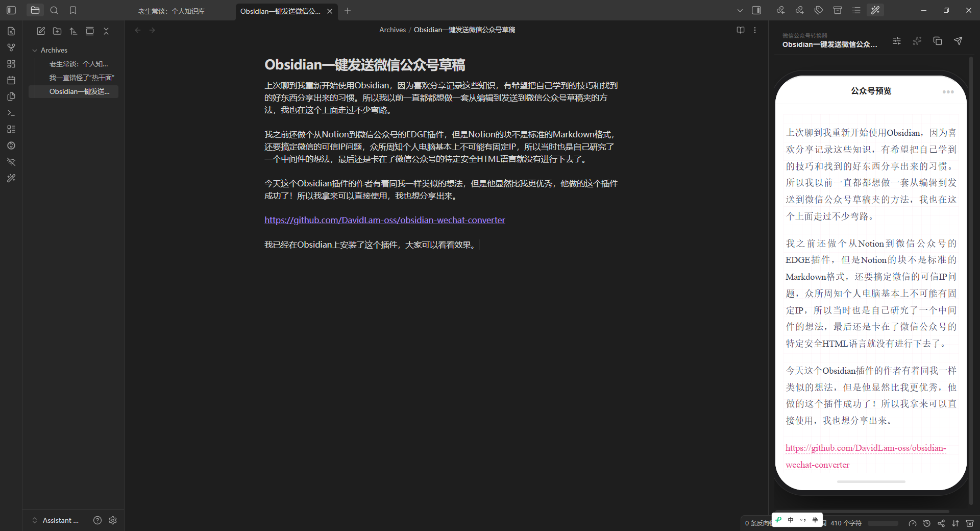
Task: Create a new folder in explorer
Action: pyautogui.click(x=57, y=31)
